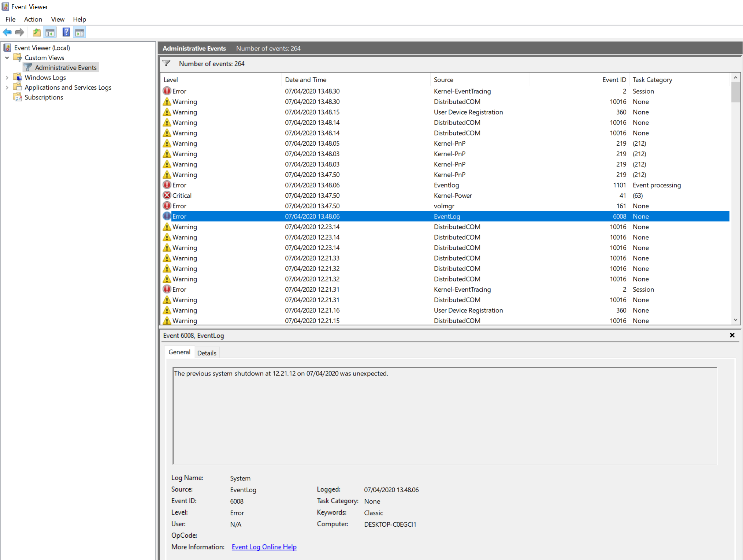Click the Up one level folder icon

click(x=37, y=32)
